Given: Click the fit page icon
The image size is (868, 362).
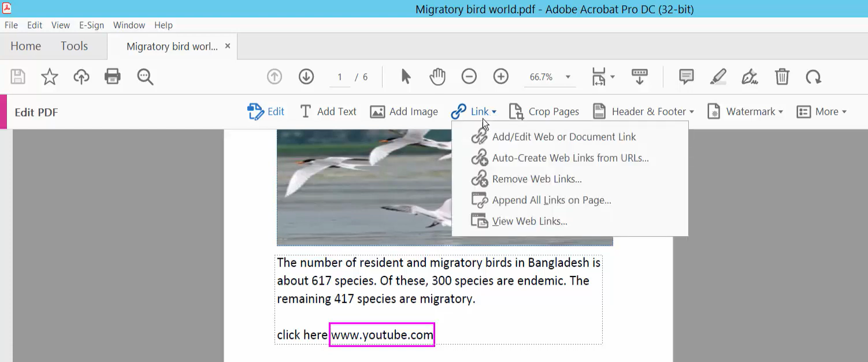Looking at the screenshot, I should [599, 77].
